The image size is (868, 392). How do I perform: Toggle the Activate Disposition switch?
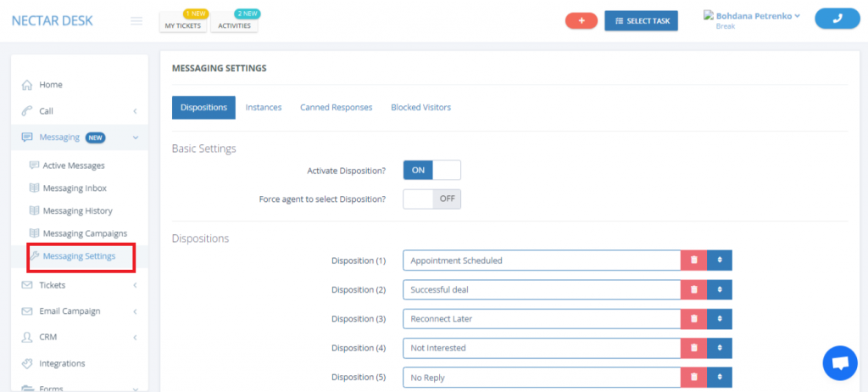click(431, 171)
